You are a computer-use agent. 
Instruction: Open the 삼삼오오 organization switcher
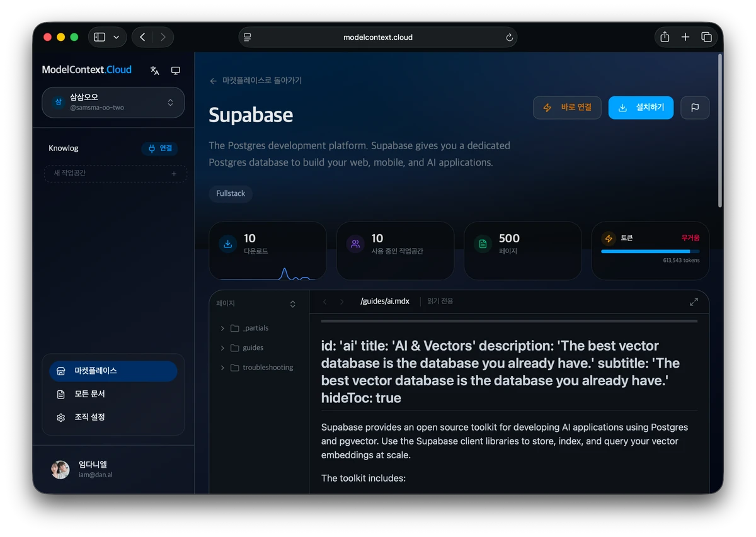pyautogui.click(x=113, y=102)
